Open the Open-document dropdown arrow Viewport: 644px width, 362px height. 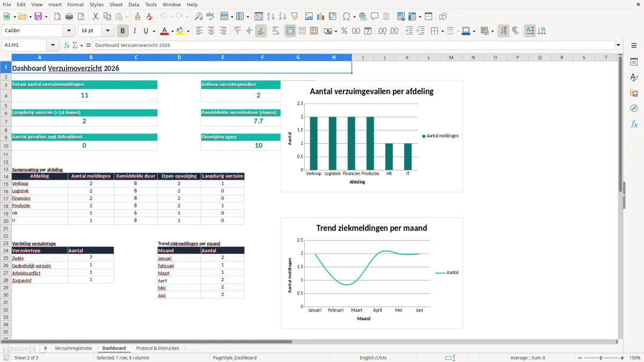(x=30, y=17)
